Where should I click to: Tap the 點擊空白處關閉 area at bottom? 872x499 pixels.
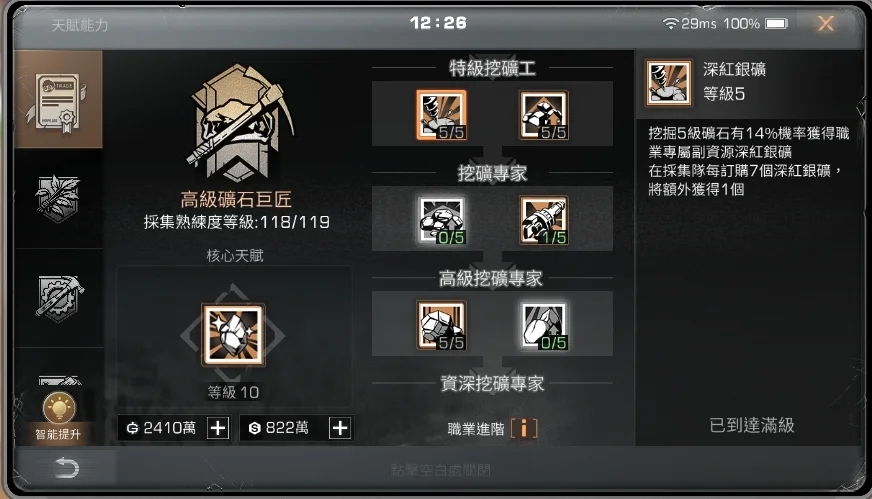click(x=440, y=471)
